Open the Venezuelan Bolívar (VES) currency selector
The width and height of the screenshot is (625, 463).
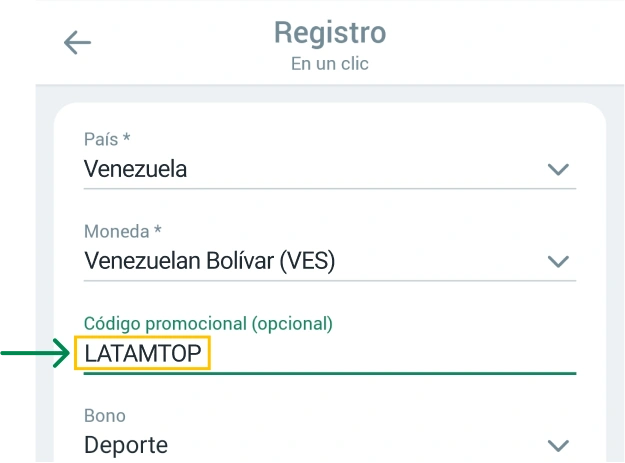point(209,261)
